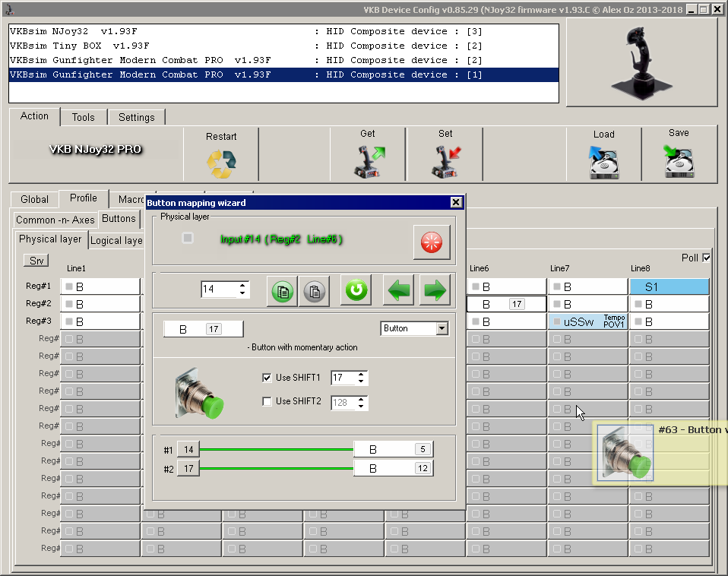Toggle the Physical layer input indicator box
This screenshot has height=576, width=728.
coord(188,238)
